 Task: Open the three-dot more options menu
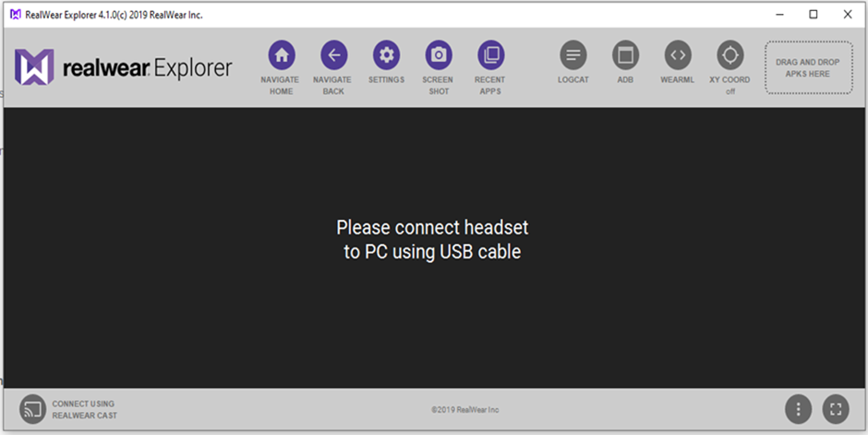coord(798,409)
